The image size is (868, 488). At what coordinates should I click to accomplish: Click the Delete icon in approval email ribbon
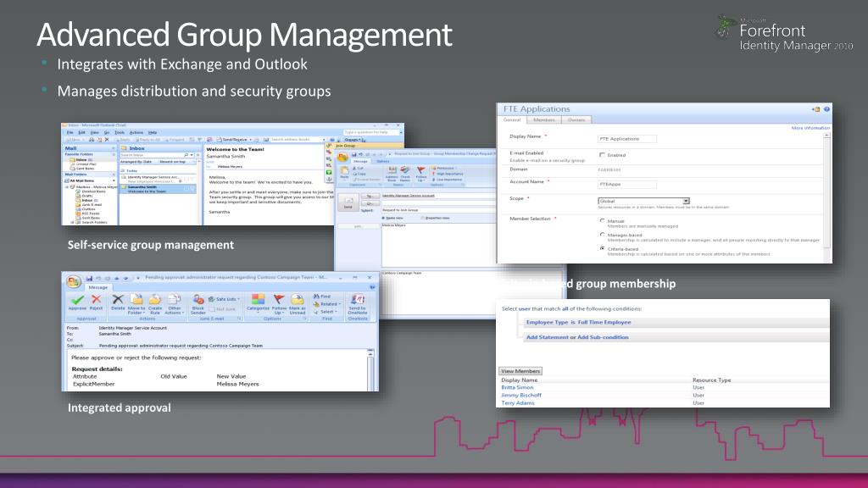117,299
